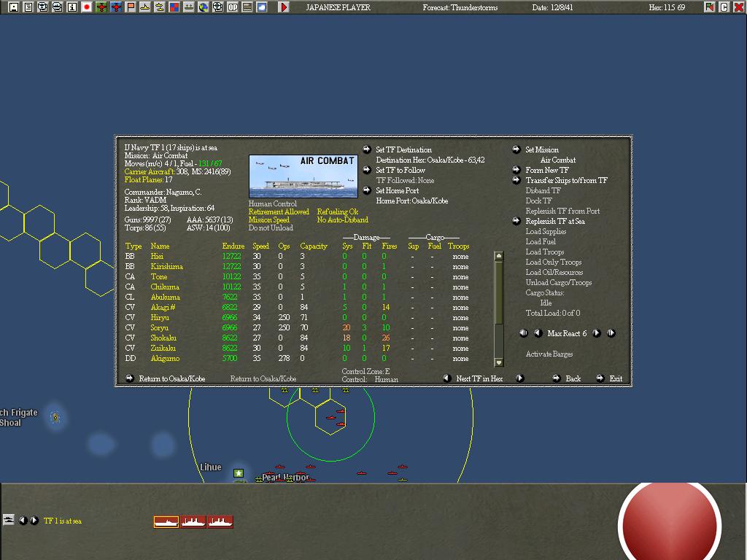Select the first highlighted ship icon in bottom bar
This screenshot has height=560, width=747.
166,522
